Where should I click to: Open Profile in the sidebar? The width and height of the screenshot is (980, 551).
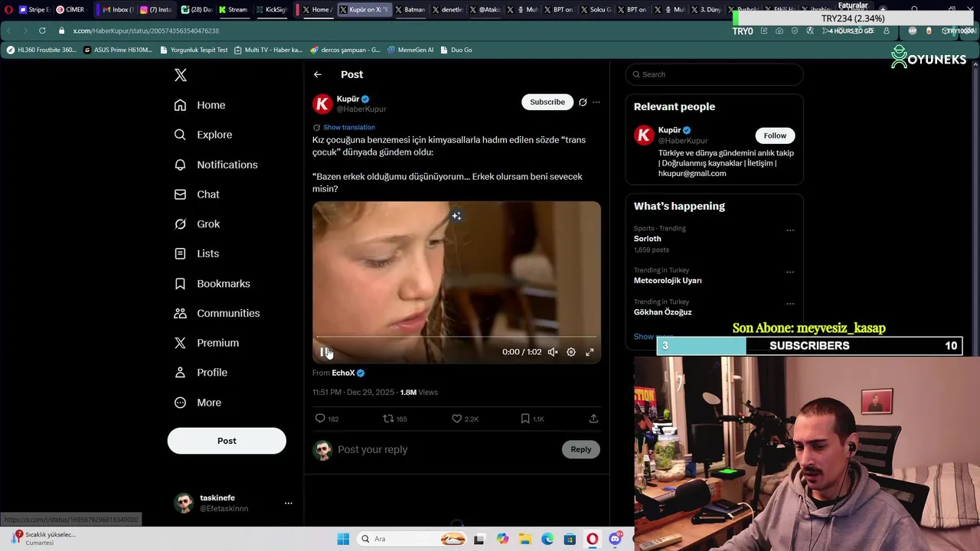tap(201, 373)
